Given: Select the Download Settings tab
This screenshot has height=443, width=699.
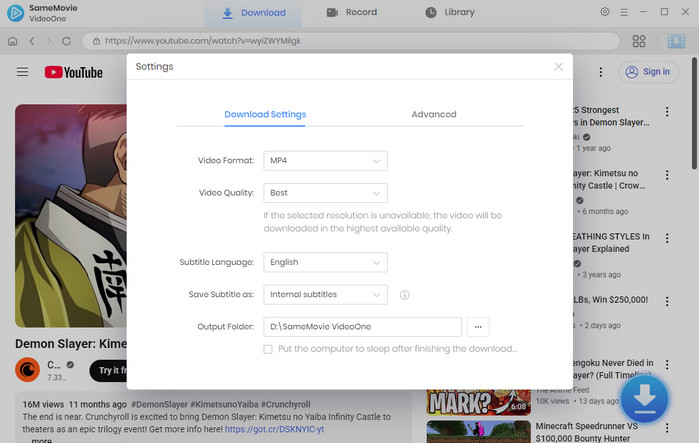Looking at the screenshot, I should pos(265,115).
